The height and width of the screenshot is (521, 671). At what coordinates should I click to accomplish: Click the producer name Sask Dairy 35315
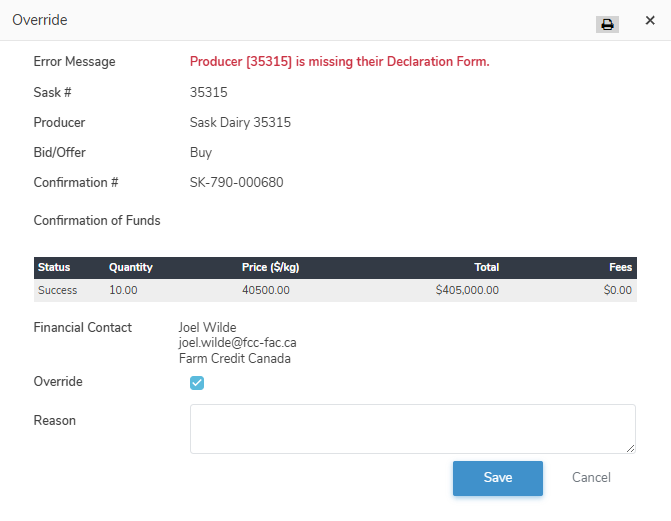[240, 123]
